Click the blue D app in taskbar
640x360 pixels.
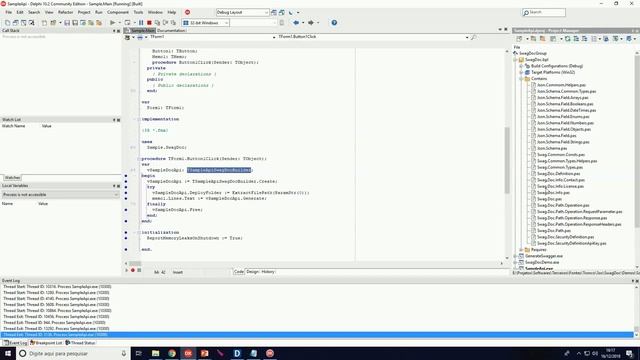coord(237,353)
